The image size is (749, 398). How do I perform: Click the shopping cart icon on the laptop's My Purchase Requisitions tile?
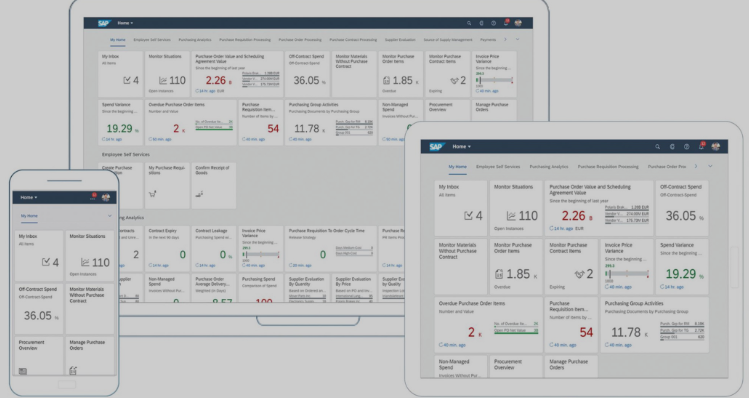[152, 194]
